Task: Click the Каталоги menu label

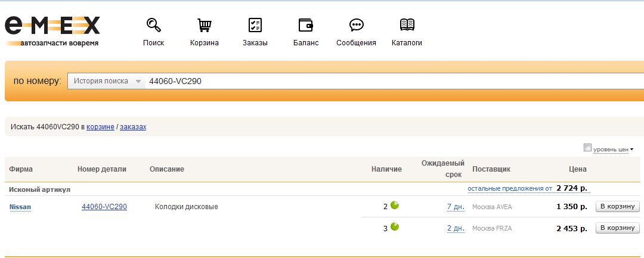Action: (x=407, y=43)
